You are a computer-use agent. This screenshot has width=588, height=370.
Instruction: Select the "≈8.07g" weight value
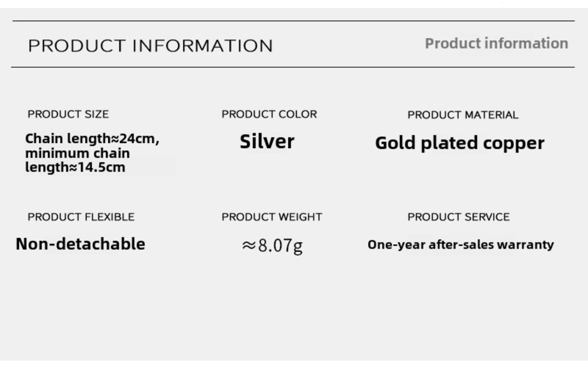(272, 245)
